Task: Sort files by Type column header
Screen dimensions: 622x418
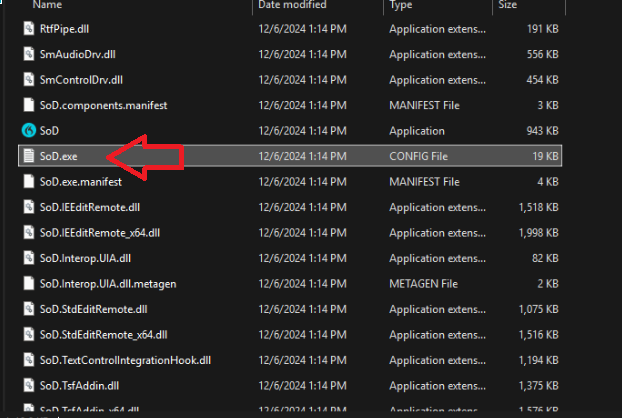Action: tap(401, 5)
